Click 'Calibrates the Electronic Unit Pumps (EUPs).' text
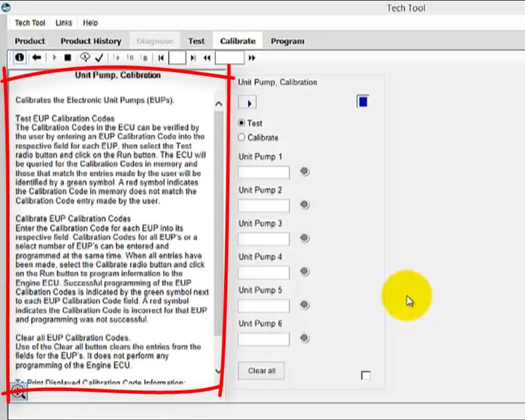This screenshot has width=525, height=420. point(95,100)
